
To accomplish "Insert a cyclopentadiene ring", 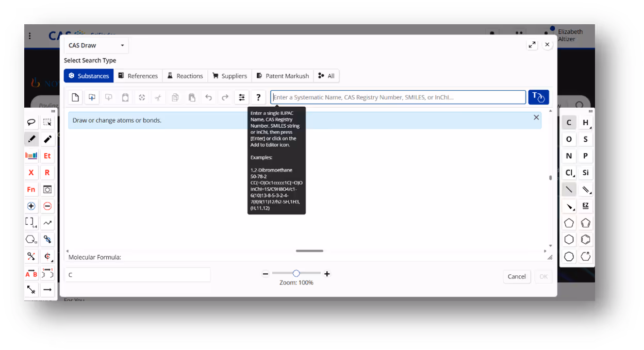I will click(586, 223).
